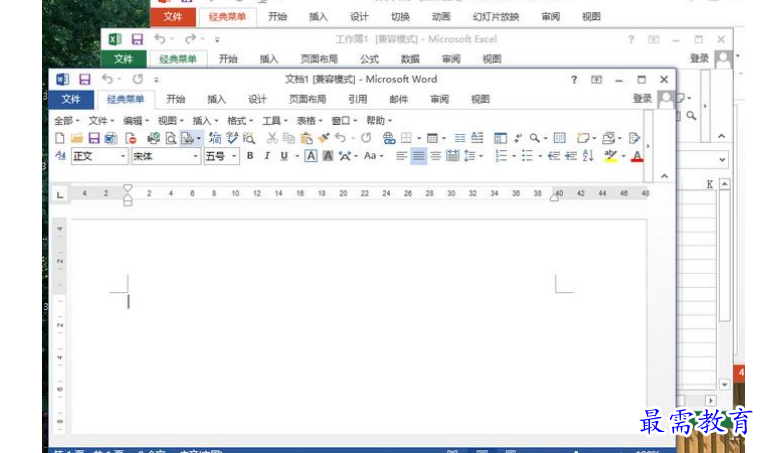Screen dimensions: 761x453
Task: Create a new blank document in Word
Action: [x=59, y=138]
